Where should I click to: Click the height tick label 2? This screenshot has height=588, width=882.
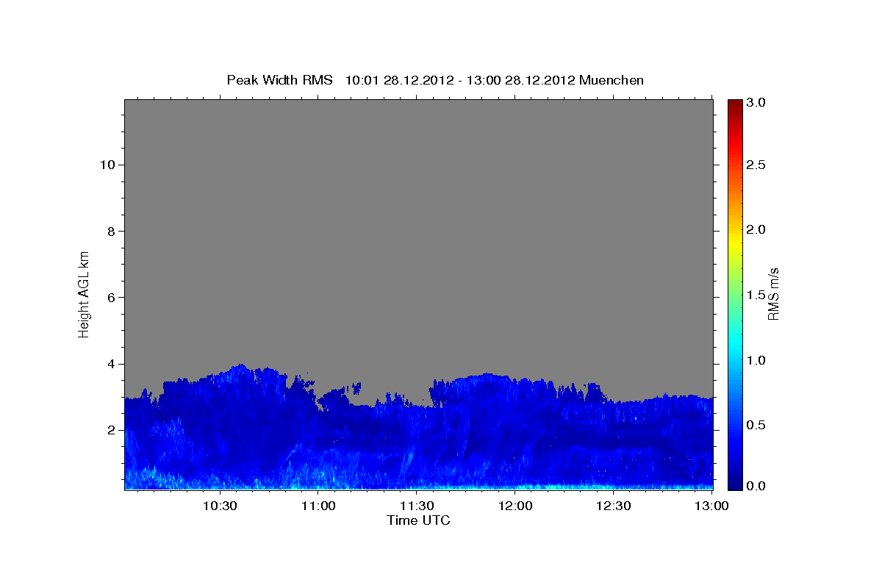pos(111,430)
